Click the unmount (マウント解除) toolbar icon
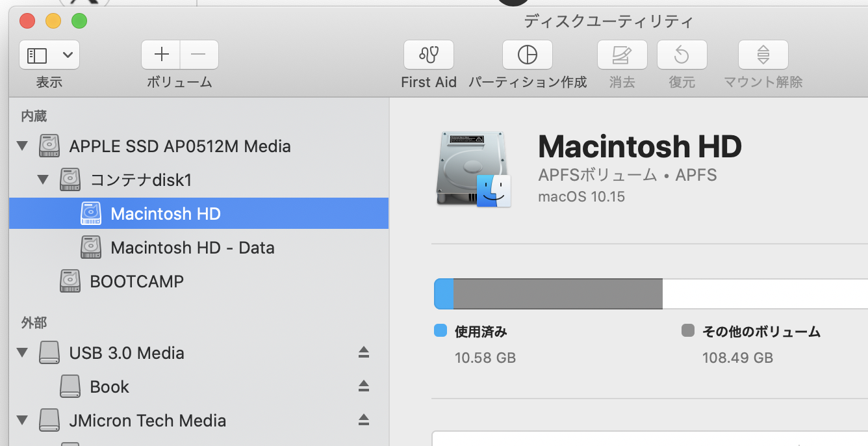Screen dimensions: 868x446 [763, 55]
